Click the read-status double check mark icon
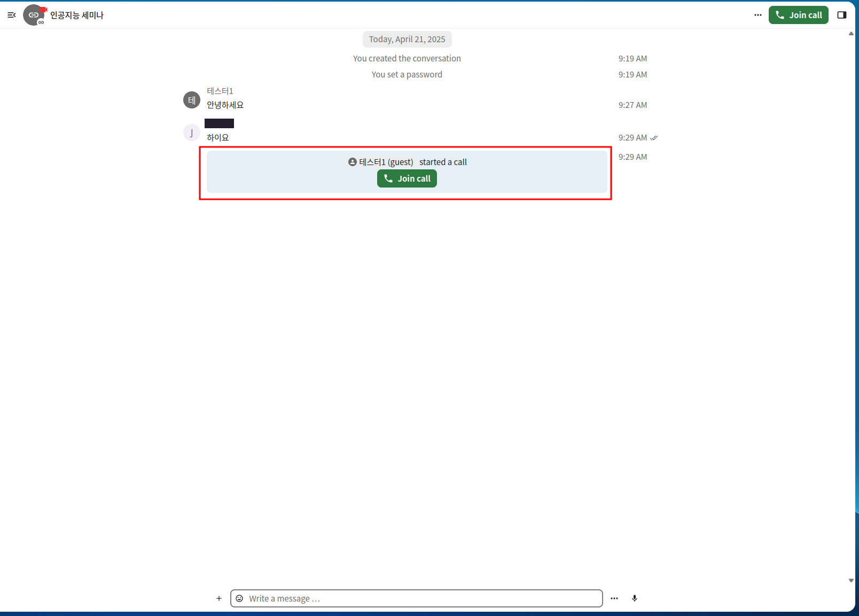The height and width of the screenshot is (616, 859). (x=654, y=138)
